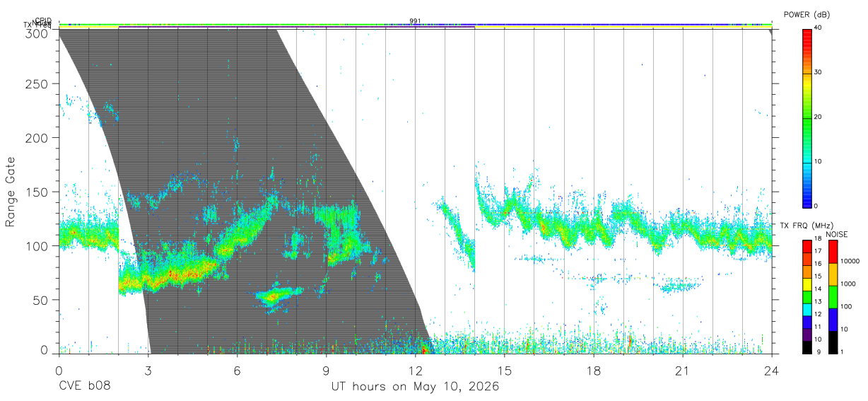Image resolution: width=868 pixels, height=401 pixels.
Task: Click the 50 tick on Range Gate axis
Action: coord(41,300)
